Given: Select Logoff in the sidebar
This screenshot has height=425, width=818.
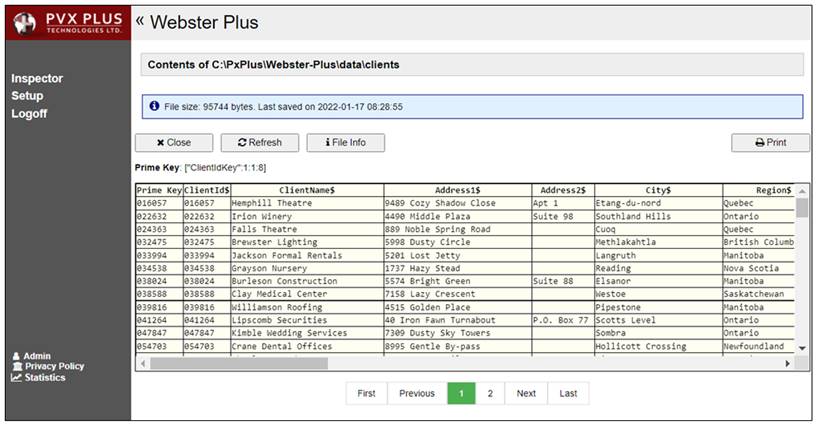Looking at the screenshot, I should 29,114.
